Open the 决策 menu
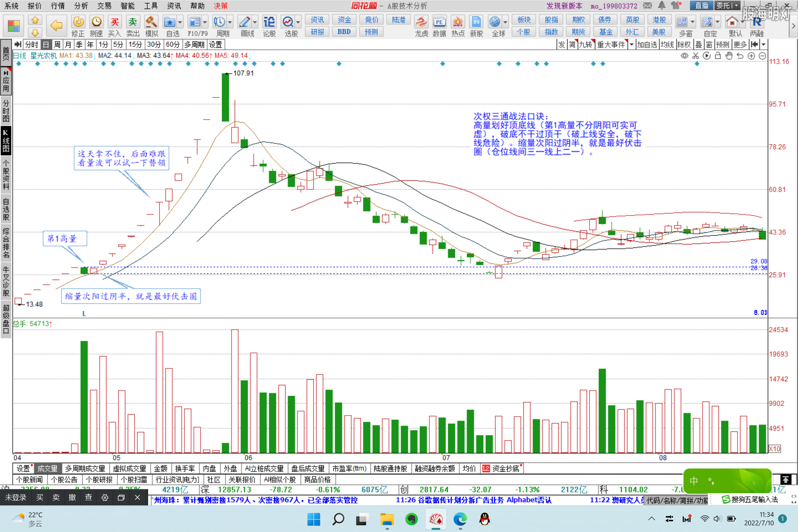798x532 pixels. coord(221,6)
